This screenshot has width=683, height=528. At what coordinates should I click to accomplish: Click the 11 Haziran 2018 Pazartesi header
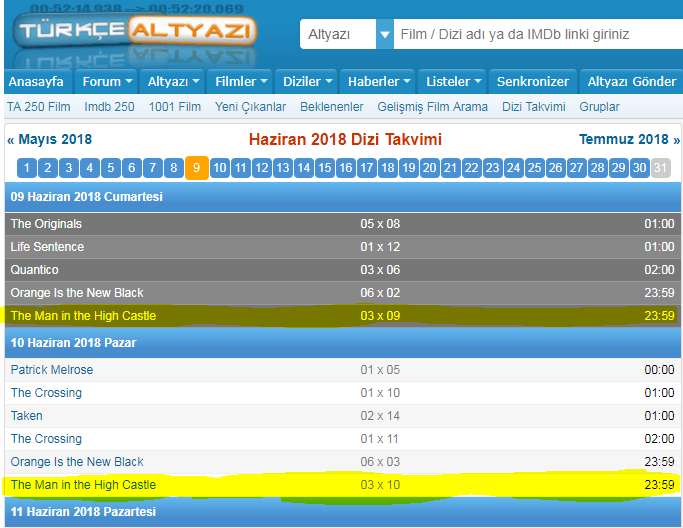pyautogui.click(x=343, y=512)
